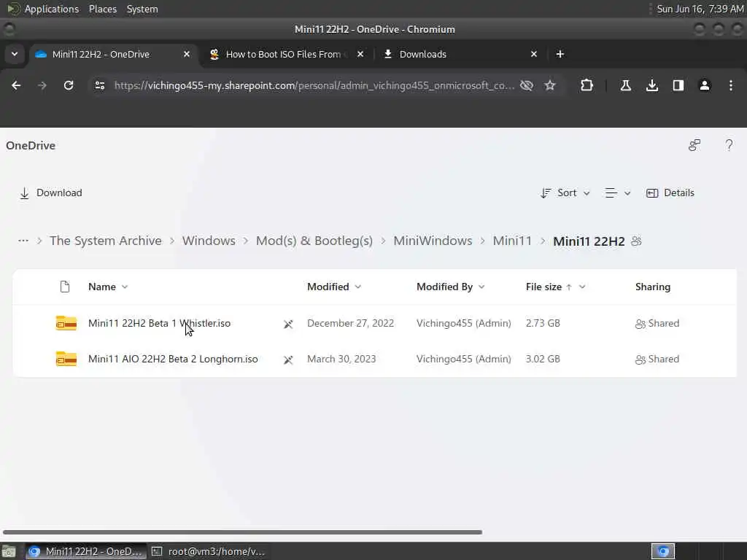
Task: Navigate to Mod(s) & Bootleg(s) breadcrumb
Action: pyautogui.click(x=314, y=241)
